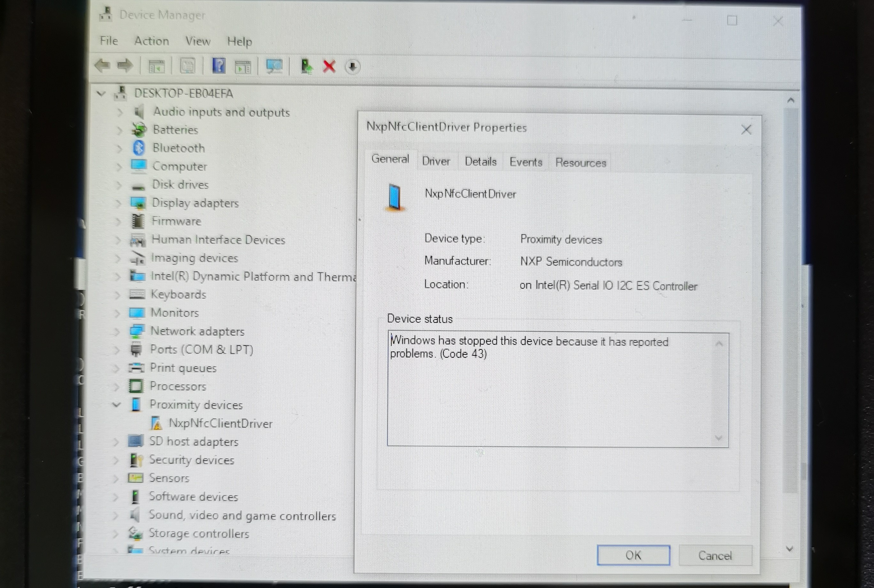
Task: Switch to the Driver tab
Action: click(x=436, y=161)
